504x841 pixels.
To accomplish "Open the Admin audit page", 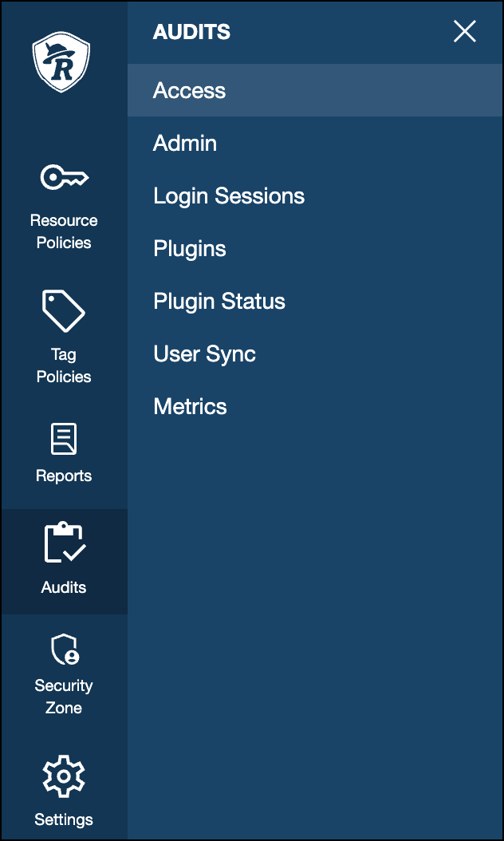I will 185,144.
